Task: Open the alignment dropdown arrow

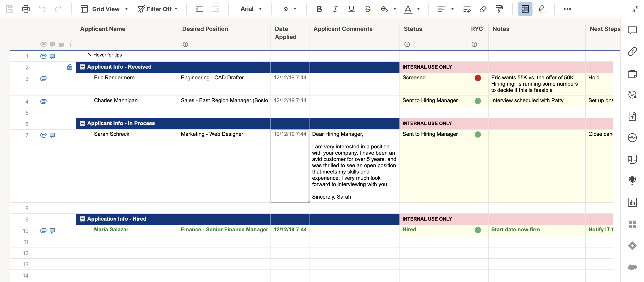Action: [x=452, y=9]
